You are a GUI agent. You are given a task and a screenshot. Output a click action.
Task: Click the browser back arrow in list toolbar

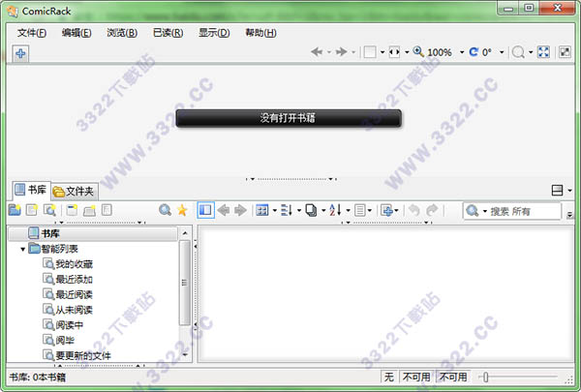point(223,210)
